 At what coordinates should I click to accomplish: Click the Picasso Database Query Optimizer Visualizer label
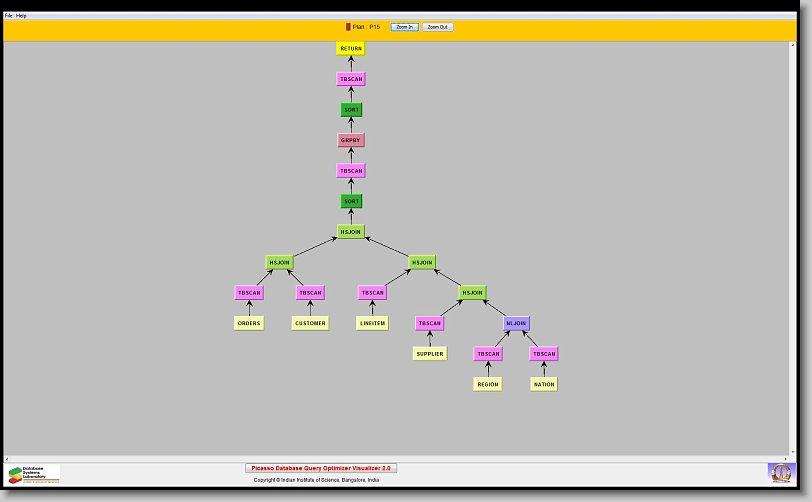tap(321, 468)
